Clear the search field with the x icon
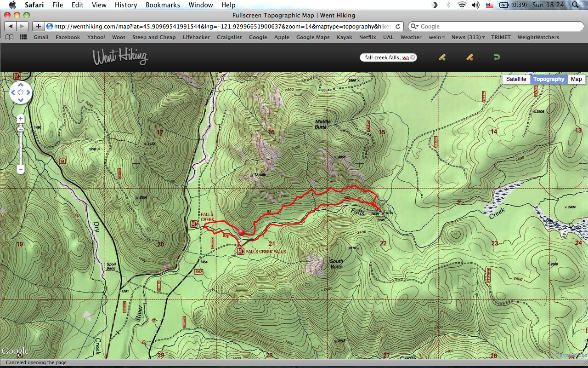Screen dimensions: 588x368 point(413,57)
